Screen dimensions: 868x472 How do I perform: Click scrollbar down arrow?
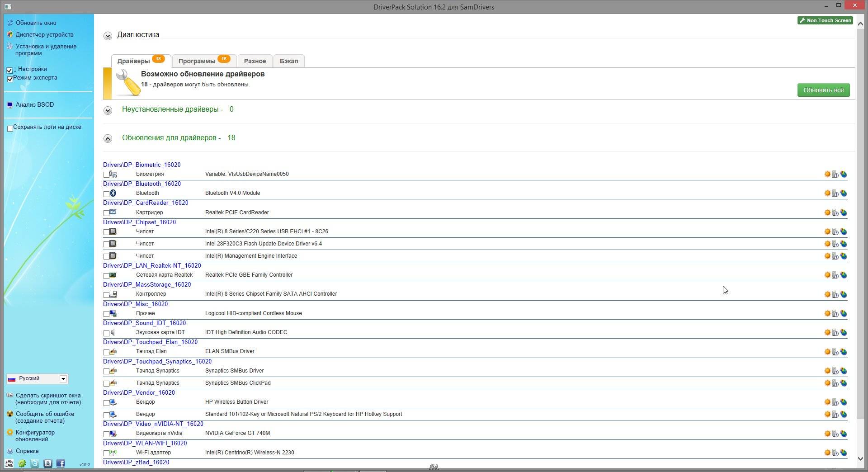pos(861,458)
